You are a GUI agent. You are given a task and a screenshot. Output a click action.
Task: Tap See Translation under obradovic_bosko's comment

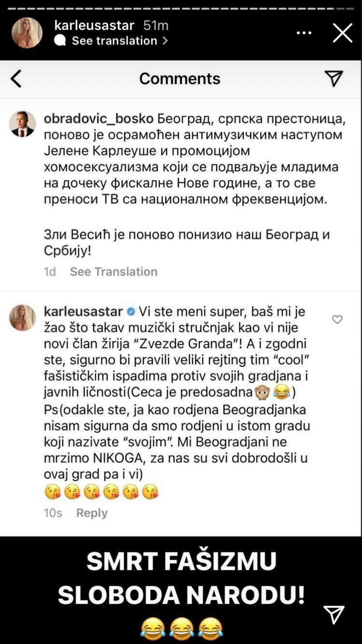pos(113,272)
